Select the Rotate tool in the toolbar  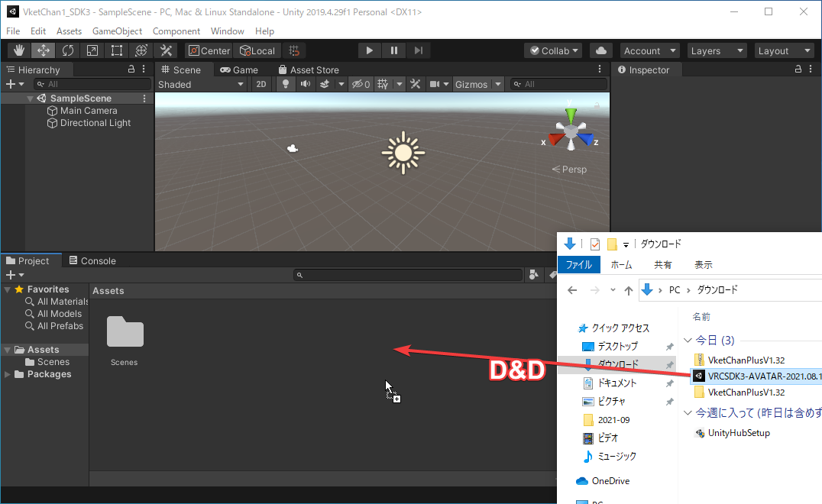coord(67,50)
